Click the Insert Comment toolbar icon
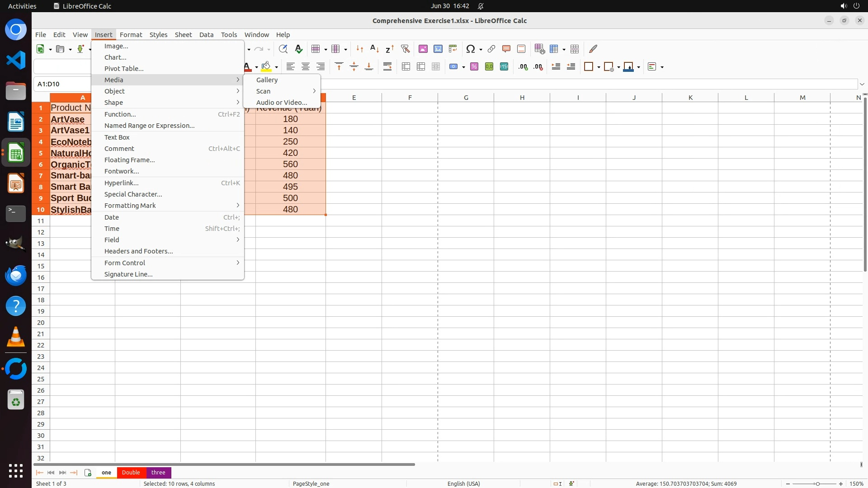This screenshot has width=868, height=488. (x=506, y=49)
